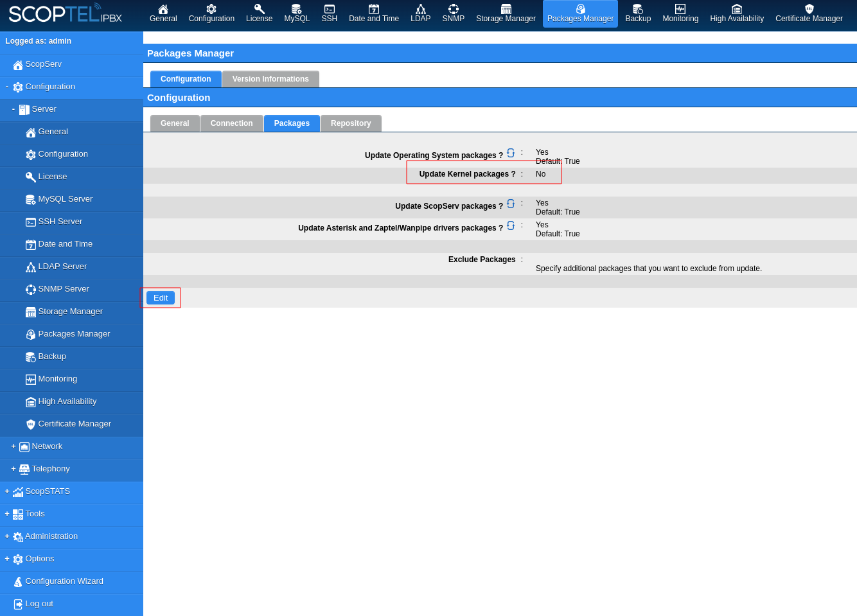Image resolution: width=857 pixels, height=616 pixels.
Task: Expand the Tools section in sidebar
Action: (x=7, y=514)
